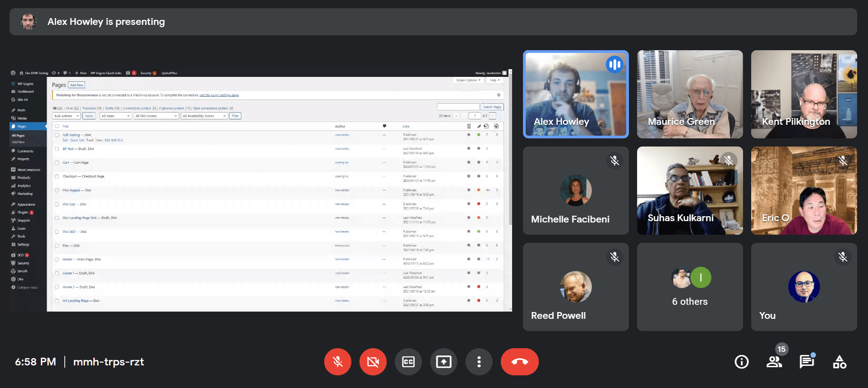868x388 pixels.
Task: Click the outgoing internal links column icon
Action: point(486,126)
